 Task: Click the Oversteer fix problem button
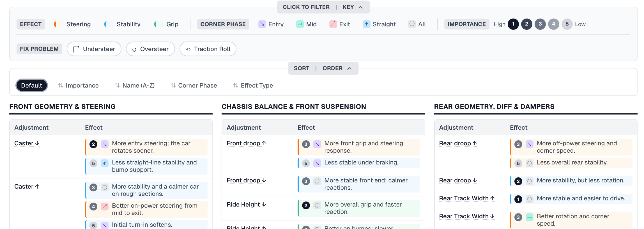point(150,49)
